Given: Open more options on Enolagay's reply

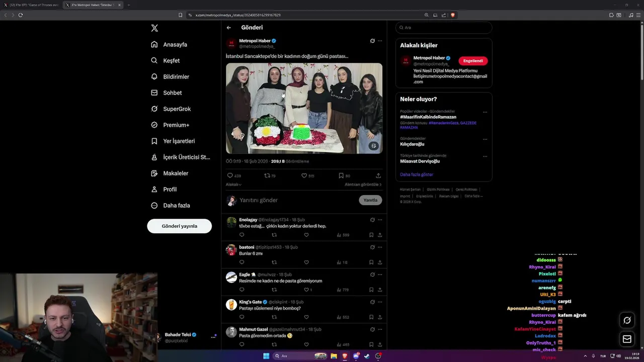Looking at the screenshot, I should pyautogui.click(x=380, y=220).
